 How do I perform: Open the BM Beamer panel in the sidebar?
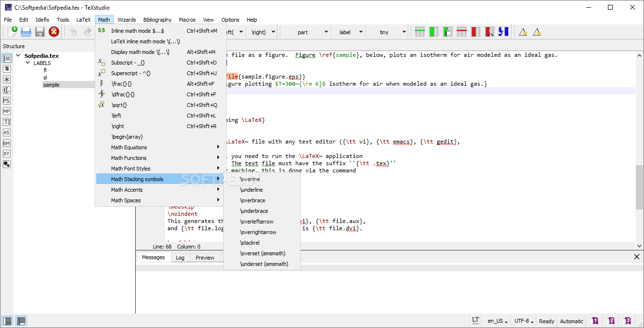(x=7, y=143)
